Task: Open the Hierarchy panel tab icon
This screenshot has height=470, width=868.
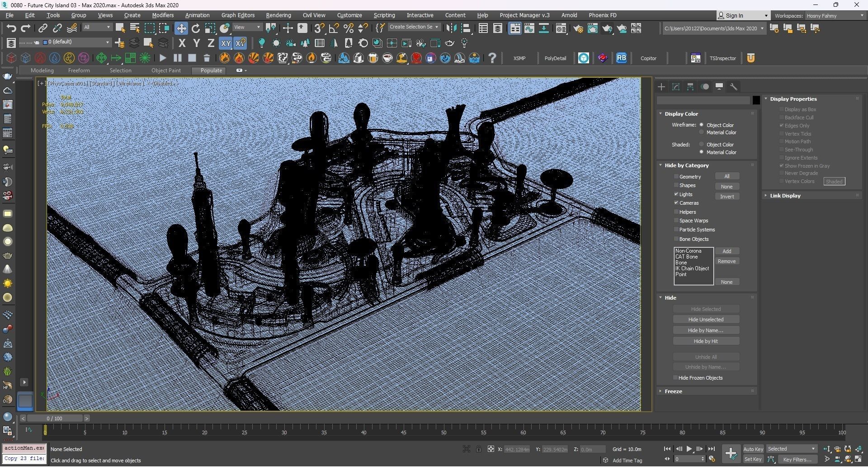Action: point(690,87)
